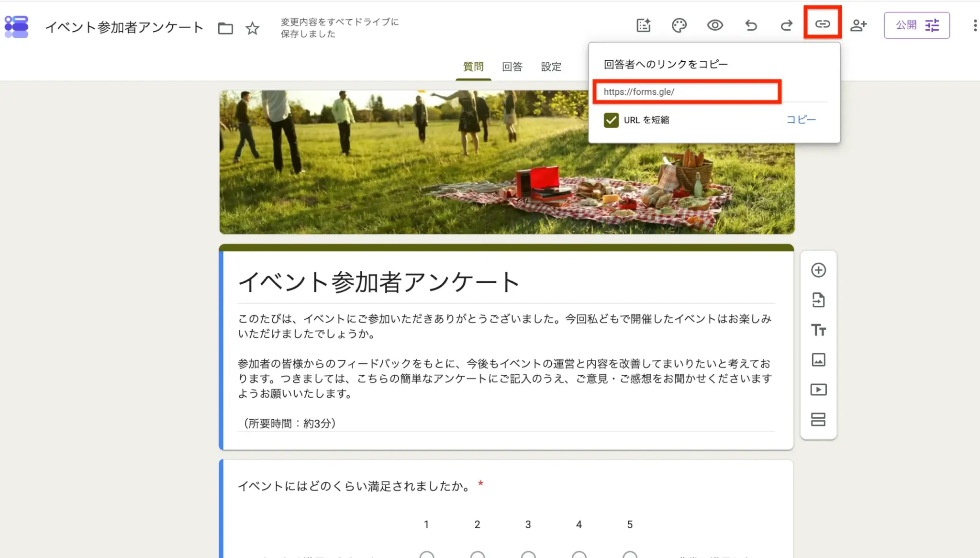Click the copy responder link icon
Screen dimensions: 980x558
point(823,23)
